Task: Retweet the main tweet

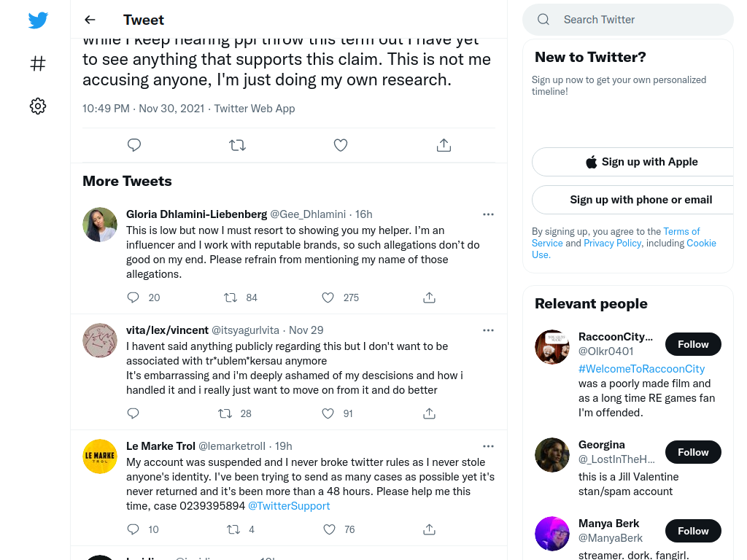Action: (x=237, y=145)
